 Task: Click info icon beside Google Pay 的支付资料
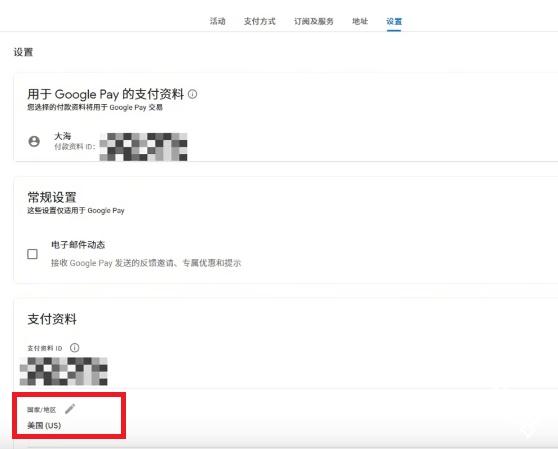[x=193, y=94]
